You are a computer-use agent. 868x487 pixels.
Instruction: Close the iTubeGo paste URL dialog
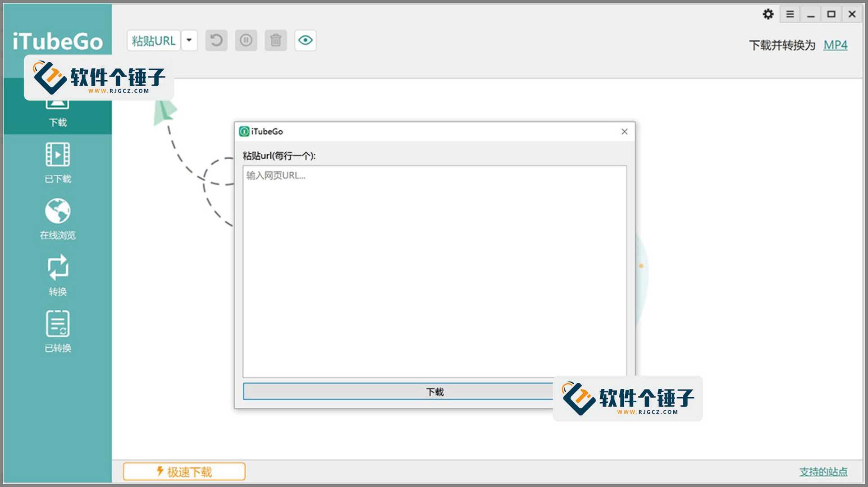point(624,132)
